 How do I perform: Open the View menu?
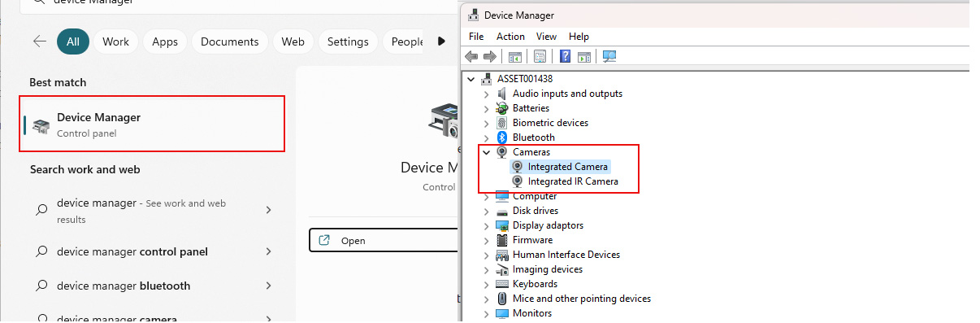[546, 37]
